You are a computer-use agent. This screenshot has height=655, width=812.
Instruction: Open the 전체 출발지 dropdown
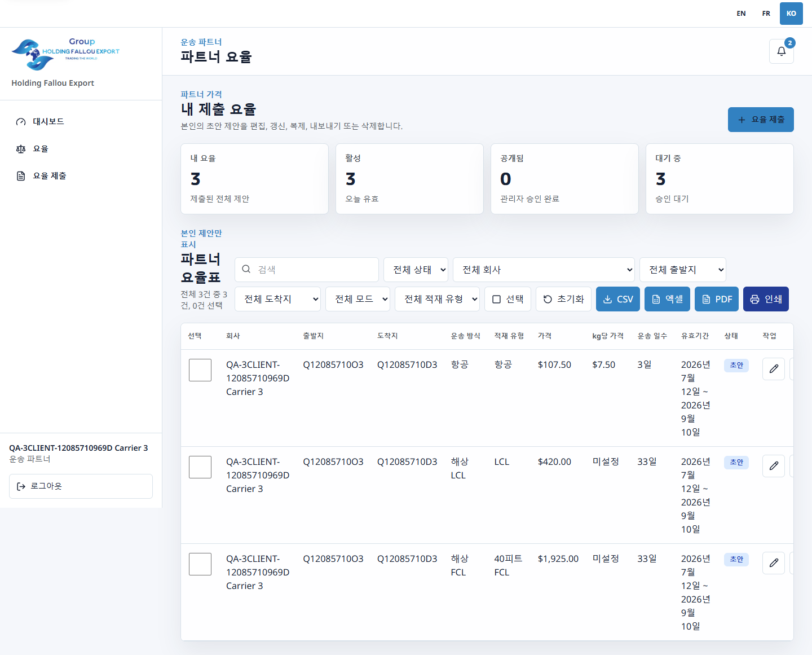point(683,270)
